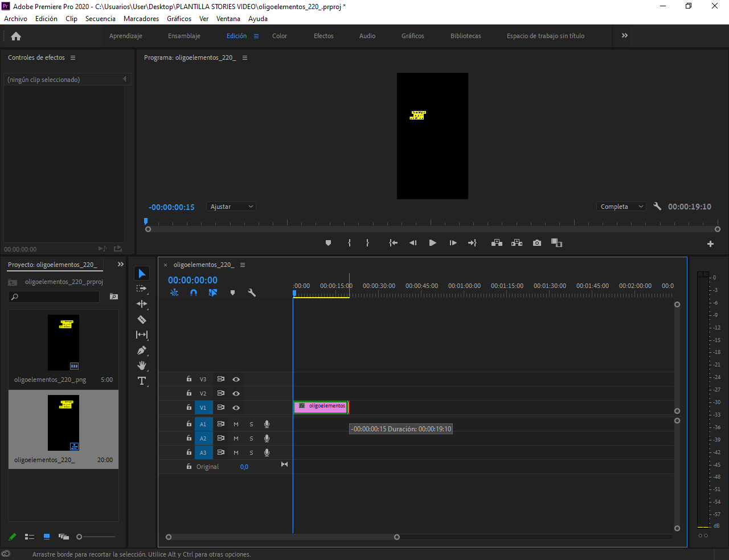Open the Secuencia menu

point(100,19)
